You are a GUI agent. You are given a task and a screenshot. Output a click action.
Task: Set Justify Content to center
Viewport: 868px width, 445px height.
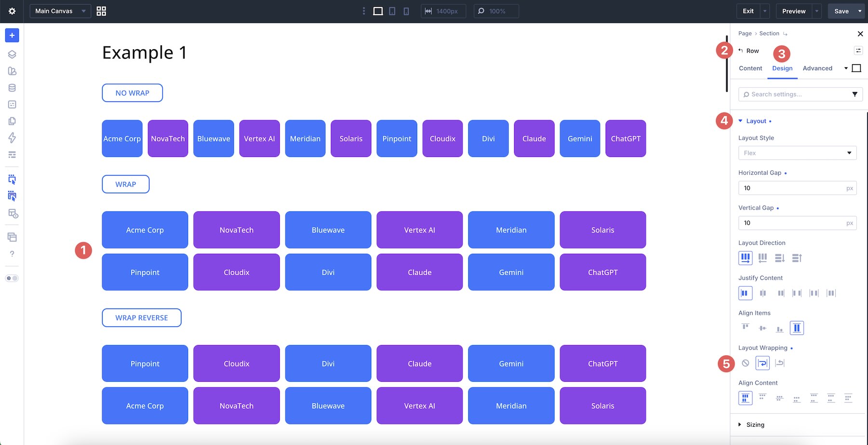point(762,293)
